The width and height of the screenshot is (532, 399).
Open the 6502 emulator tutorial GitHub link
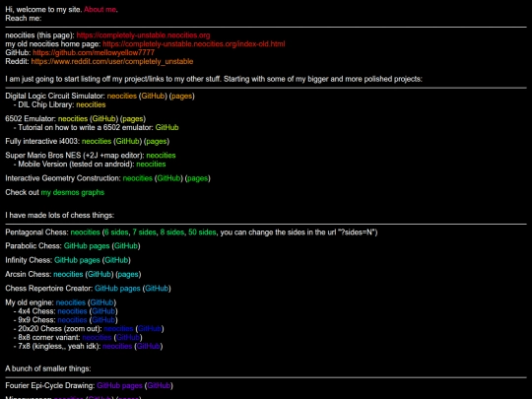166,128
